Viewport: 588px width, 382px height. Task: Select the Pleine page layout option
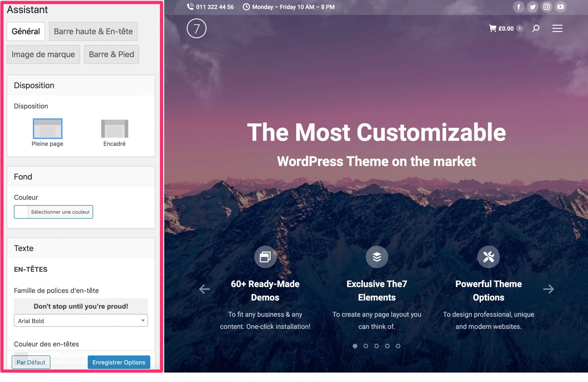(47, 129)
